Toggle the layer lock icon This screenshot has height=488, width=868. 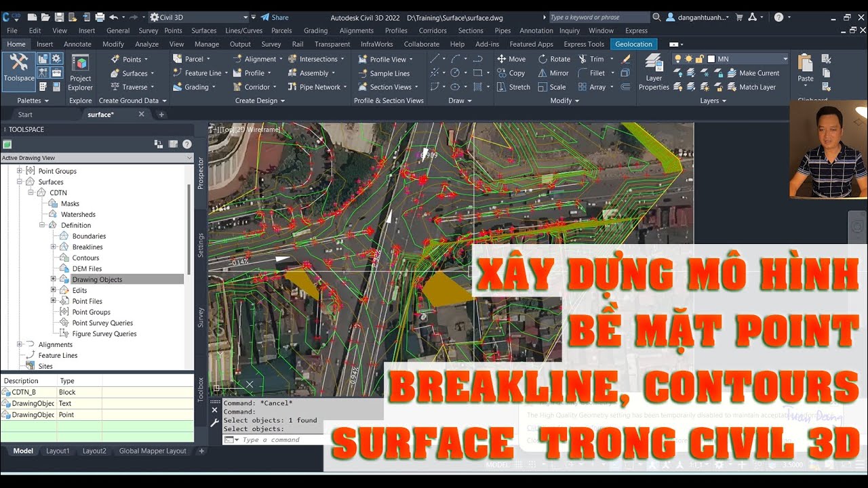pos(700,59)
